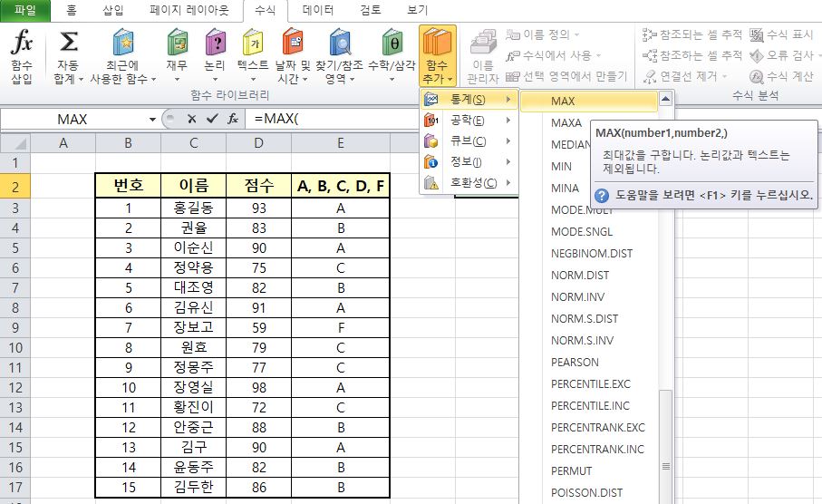Open Recently Used functions (최근에 사용한 함수)
The width and height of the screenshot is (822, 504).
pos(123,55)
